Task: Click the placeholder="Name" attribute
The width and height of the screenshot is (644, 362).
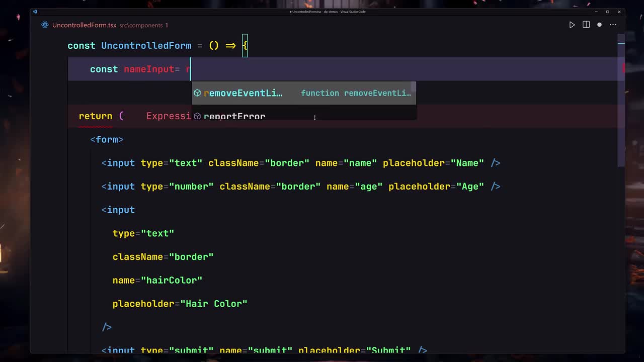Action: (433, 163)
